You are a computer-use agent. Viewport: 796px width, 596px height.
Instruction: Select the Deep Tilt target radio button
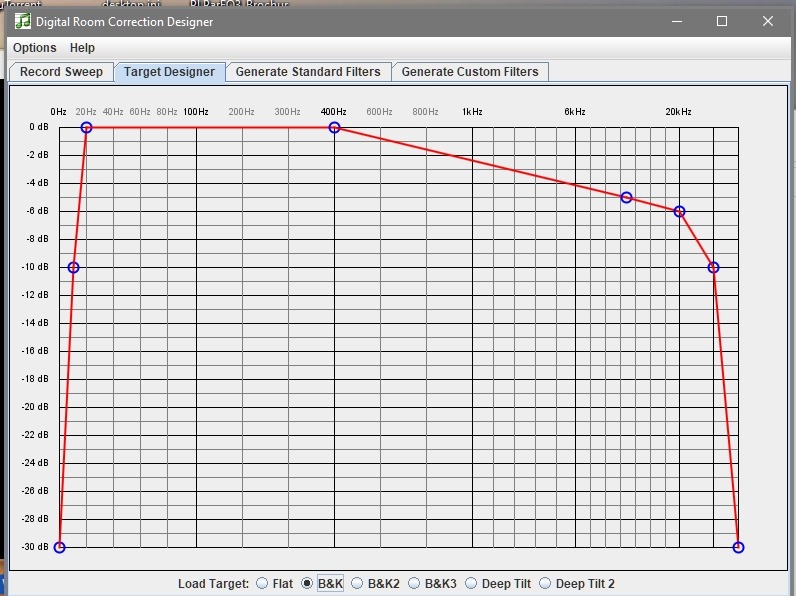click(471, 583)
